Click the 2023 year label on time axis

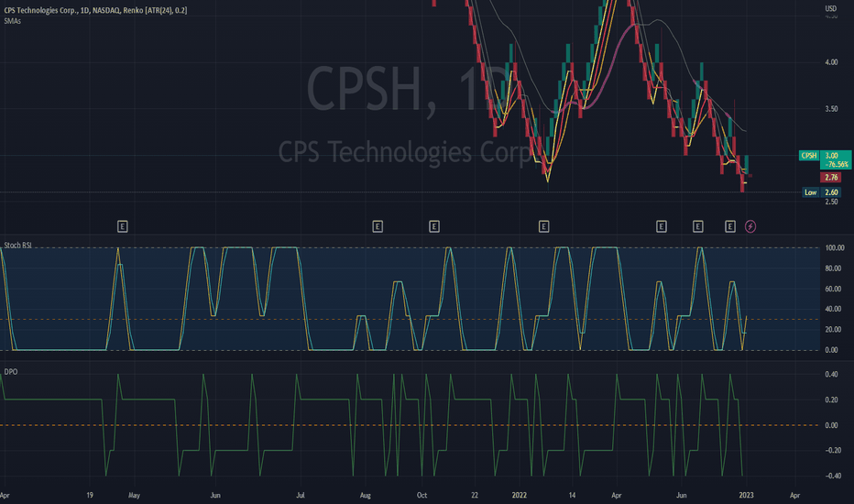[x=746, y=495]
